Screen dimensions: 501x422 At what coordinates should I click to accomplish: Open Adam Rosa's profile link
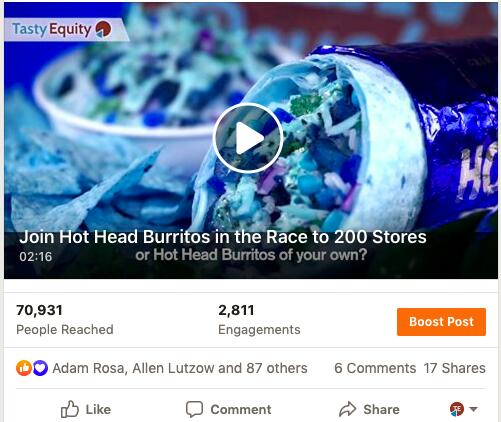click(89, 368)
